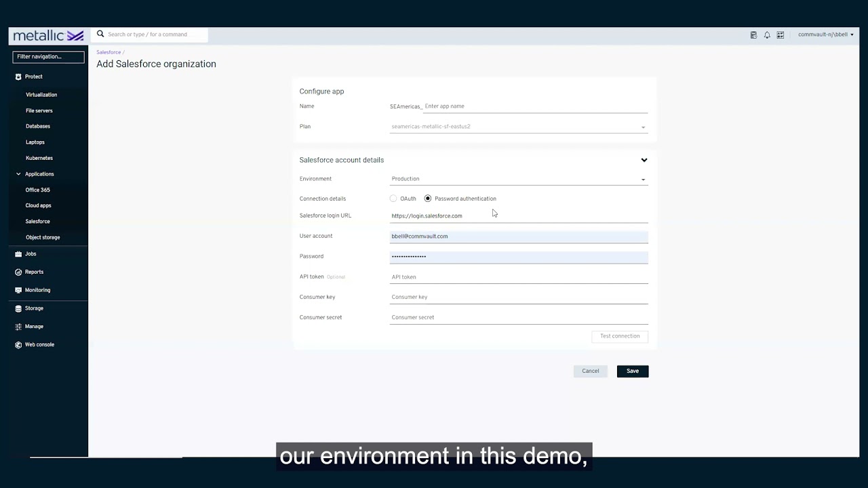Open the calendar icon in top bar
The width and height of the screenshot is (868, 488).
pyautogui.click(x=753, y=35)
